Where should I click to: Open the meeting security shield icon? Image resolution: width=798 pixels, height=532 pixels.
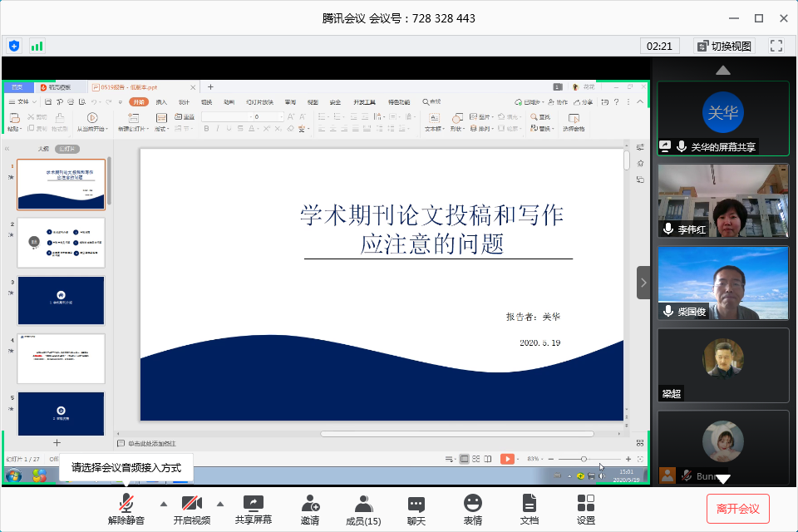(14, 46)
